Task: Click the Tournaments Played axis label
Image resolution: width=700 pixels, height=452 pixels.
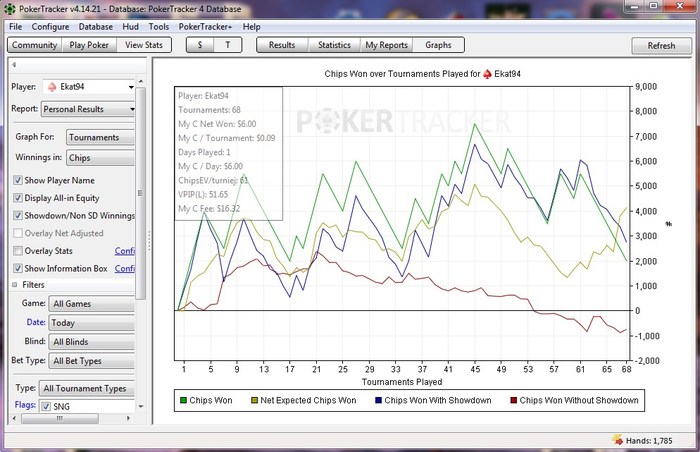Action: click(402, 382)
